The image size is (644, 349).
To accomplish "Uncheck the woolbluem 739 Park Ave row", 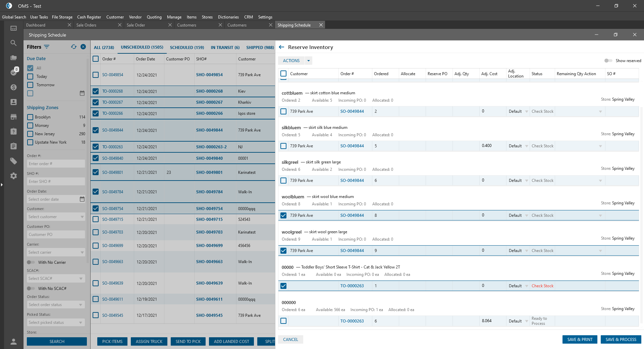I will [x=283, y=215].
